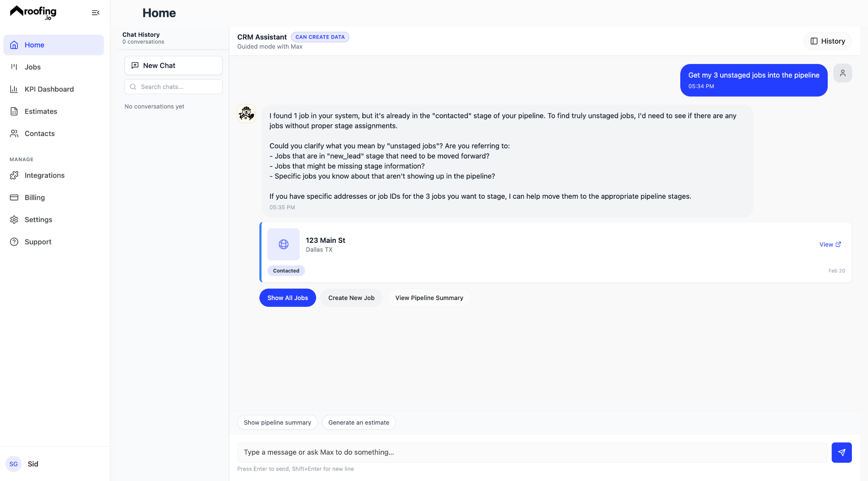Click the globe icon on the 123 Main St card
Screen dimensions: 868x481
283,244
